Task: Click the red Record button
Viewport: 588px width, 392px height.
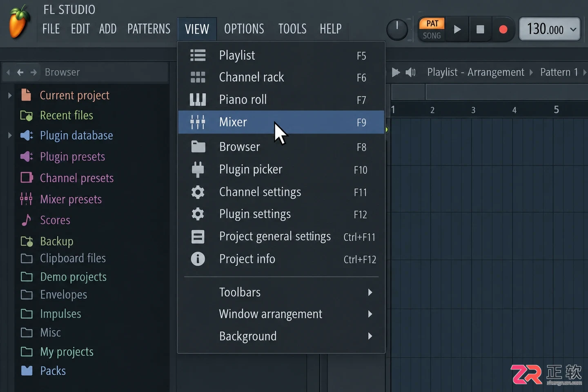Action: [503, 29]
